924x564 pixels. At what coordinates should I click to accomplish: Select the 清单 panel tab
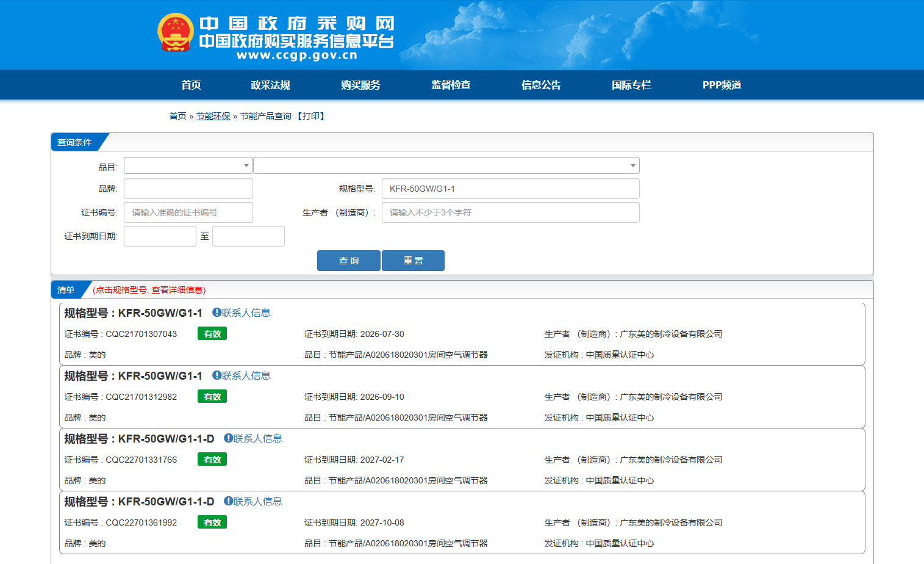tap(66, 290)
